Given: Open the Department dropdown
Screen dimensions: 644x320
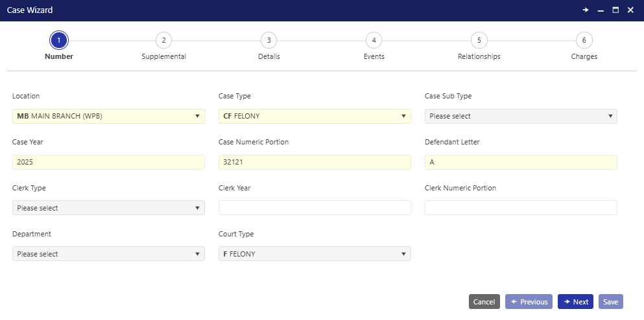Looking at the screenshot, I should (x=108, y=254).
